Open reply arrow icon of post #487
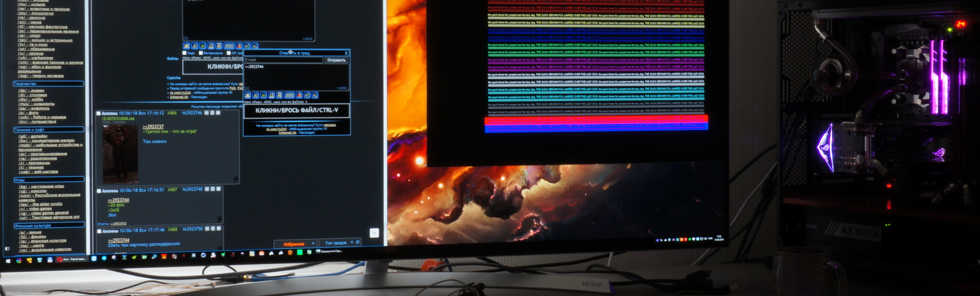This screenshot has width=980, height=296. click(219, 189)
